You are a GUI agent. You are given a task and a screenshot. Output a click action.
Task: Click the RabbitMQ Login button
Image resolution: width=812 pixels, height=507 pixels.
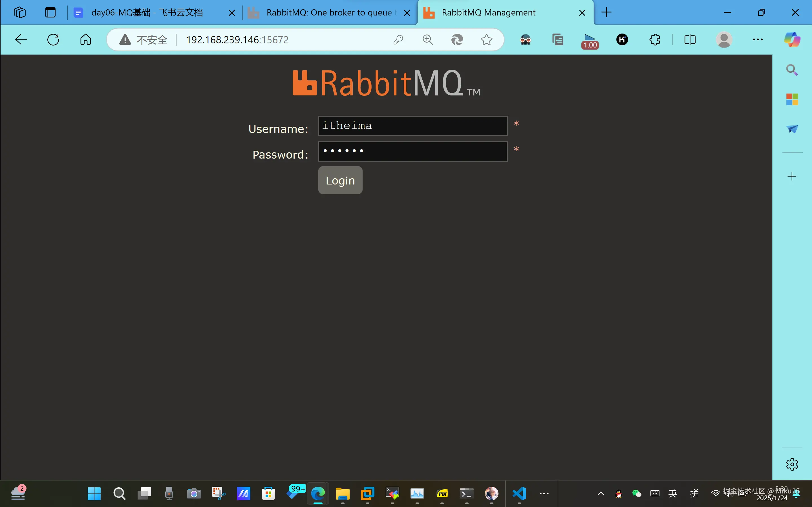click(340, 180)
